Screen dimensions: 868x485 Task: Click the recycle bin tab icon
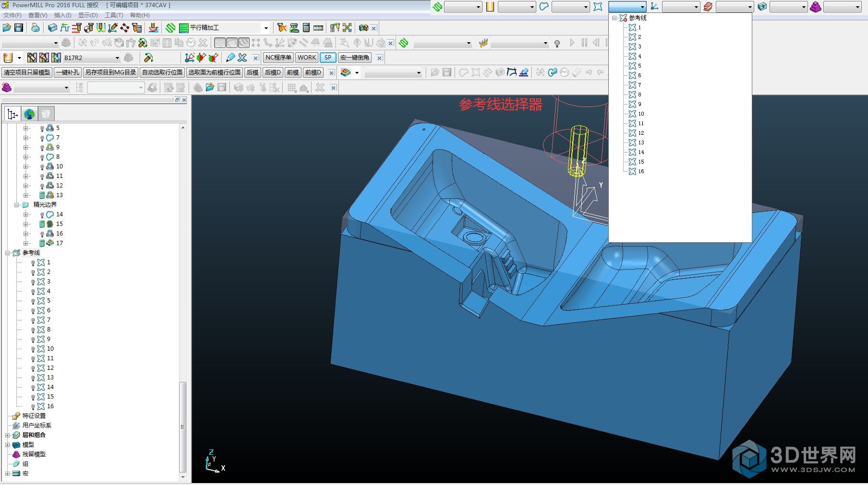[x=46, y=114]
